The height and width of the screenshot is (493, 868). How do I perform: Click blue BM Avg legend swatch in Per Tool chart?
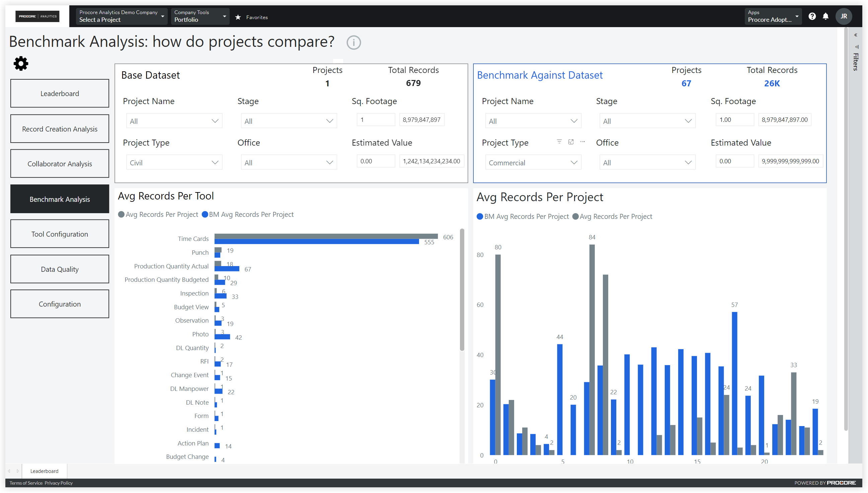click(x=205, y=215)
